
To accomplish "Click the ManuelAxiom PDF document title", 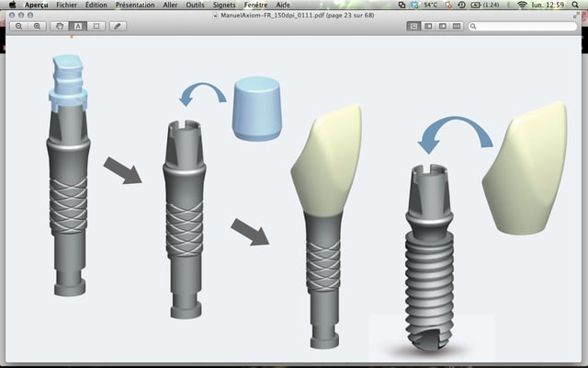I will click(293, 16).
